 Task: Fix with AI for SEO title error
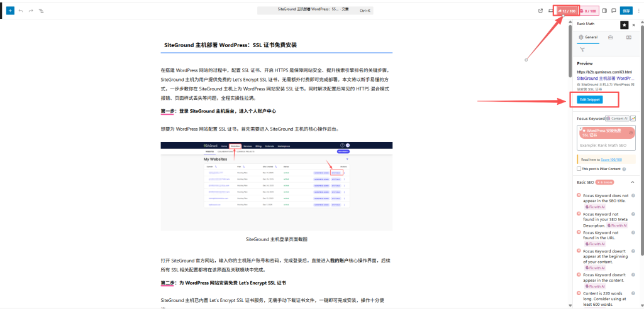tap(595, 207)
